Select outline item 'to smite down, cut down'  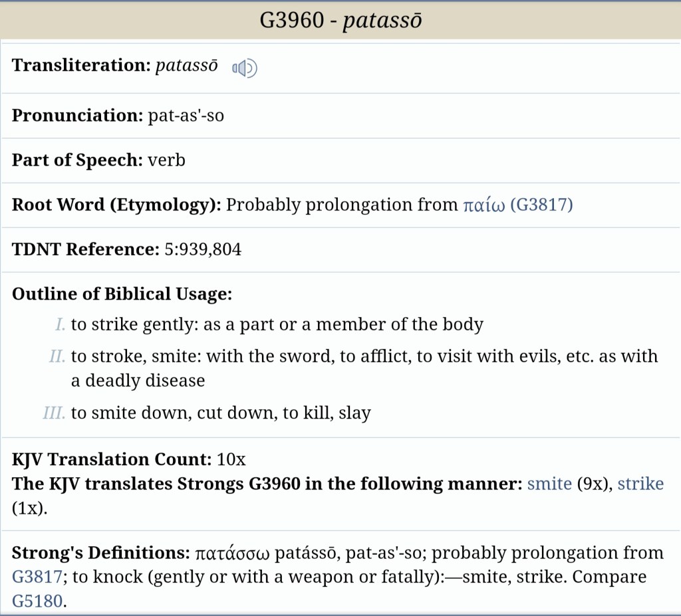tap(220, 413)
